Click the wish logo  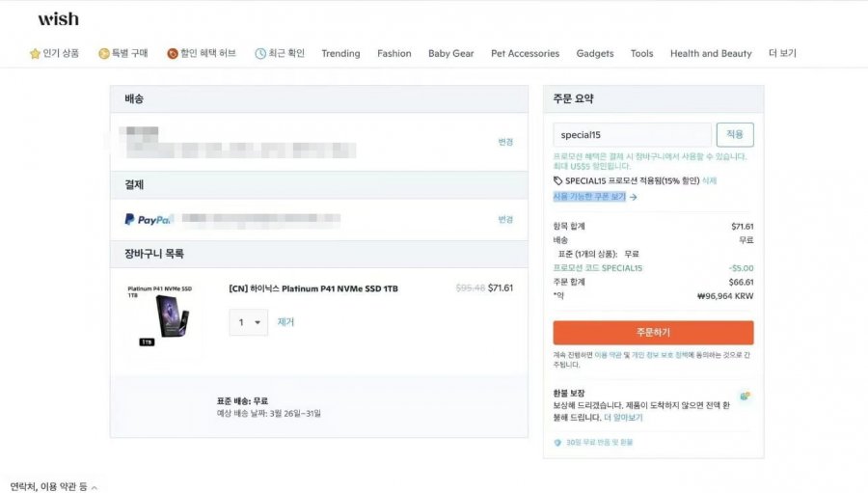58,19
